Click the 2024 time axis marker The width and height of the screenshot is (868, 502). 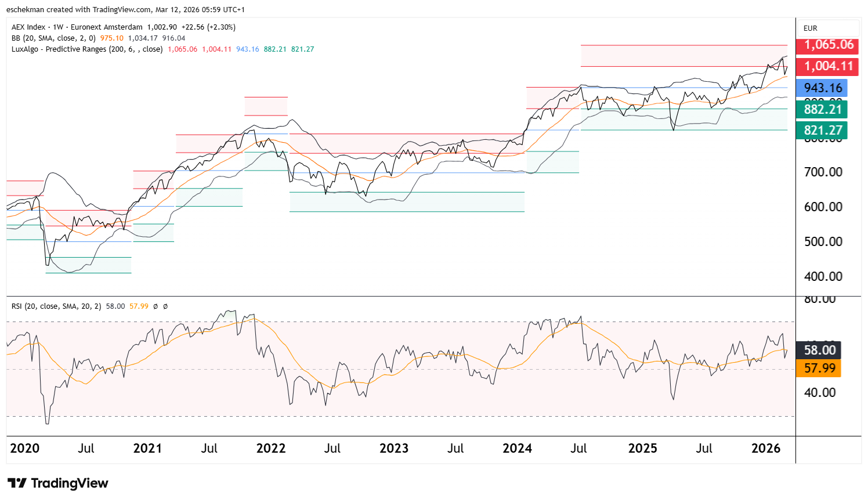pyautogui.click(x=517, y=449)
